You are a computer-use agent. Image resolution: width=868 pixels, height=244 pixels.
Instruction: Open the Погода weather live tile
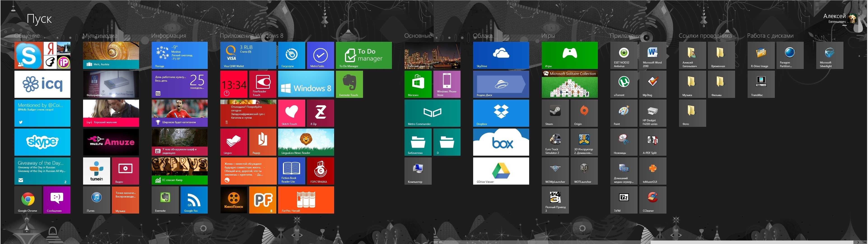coord(180,55)
